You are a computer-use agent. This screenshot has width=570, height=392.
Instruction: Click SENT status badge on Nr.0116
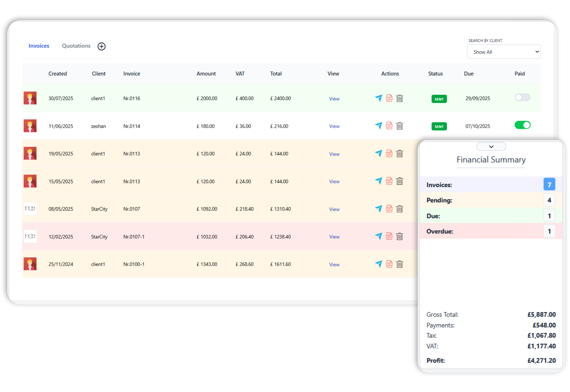[x=439, y=99]
